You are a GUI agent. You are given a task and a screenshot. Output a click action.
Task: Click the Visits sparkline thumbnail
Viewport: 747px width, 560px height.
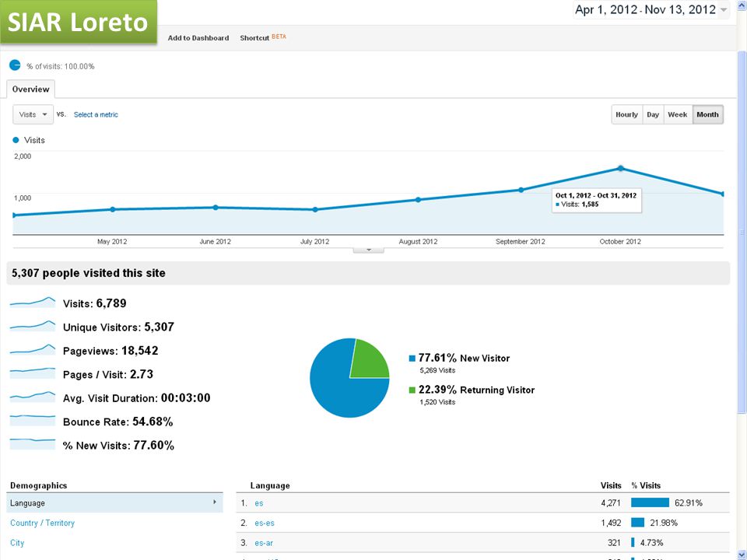[33, 303]
